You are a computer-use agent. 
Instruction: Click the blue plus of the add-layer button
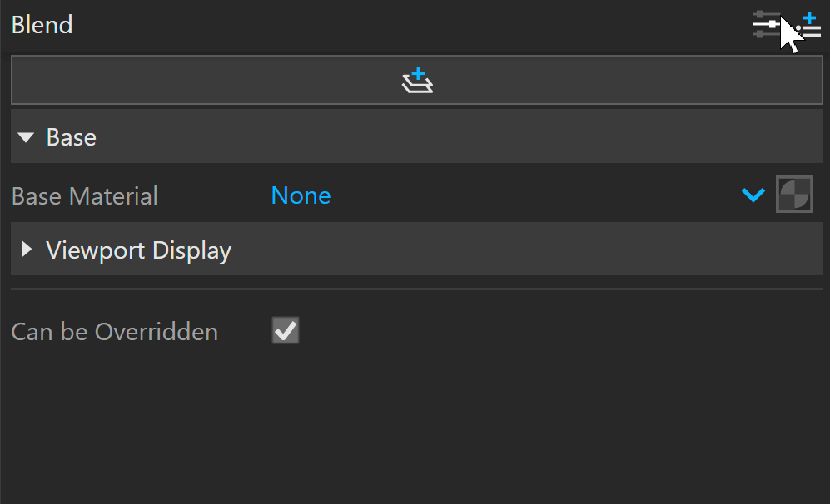418,73
